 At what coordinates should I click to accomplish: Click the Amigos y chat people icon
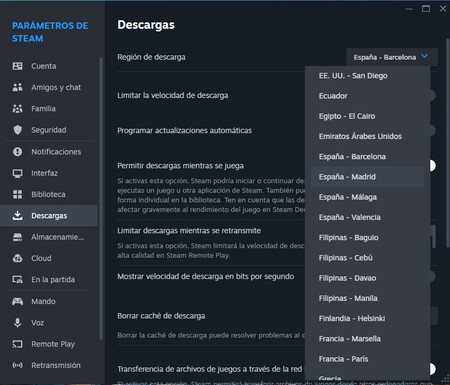(x=17, y=87)
